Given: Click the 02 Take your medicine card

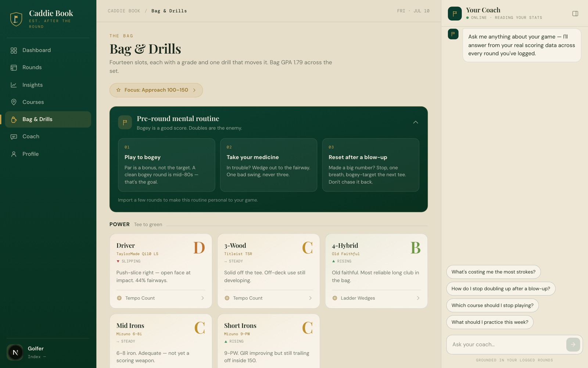Looking at the screenshot, I should pyautogui.click(x=268, y=165).
